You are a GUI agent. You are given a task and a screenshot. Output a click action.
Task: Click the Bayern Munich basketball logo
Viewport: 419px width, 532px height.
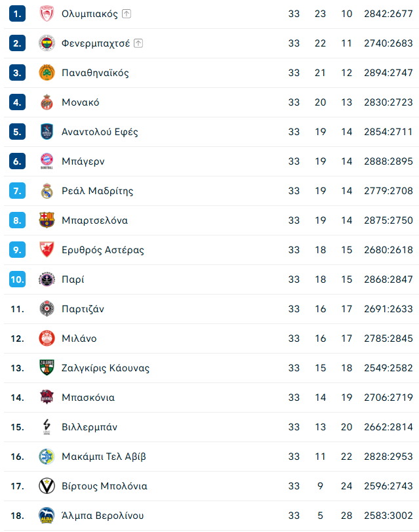[x=47, y=161]
